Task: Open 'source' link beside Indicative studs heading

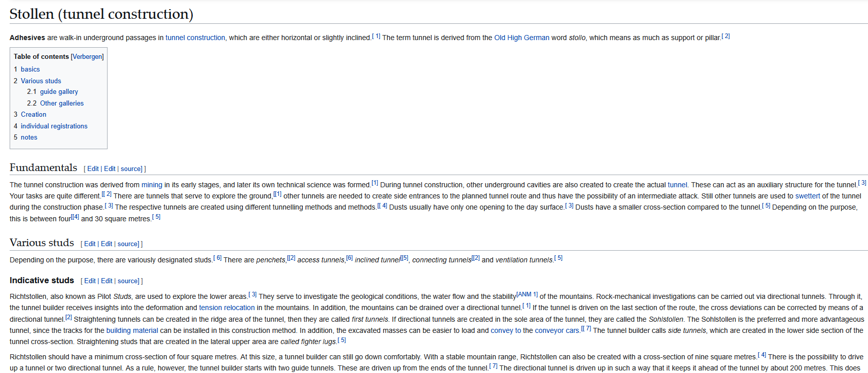Action: click(x=128, y=281)
